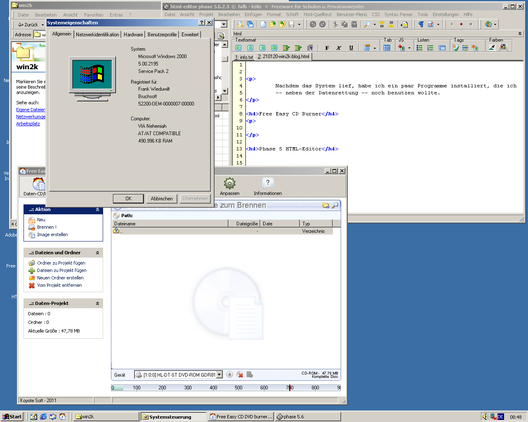528x422 pixels.
Task: Click the help question-mark button in Systemeigenschaften title bar
Action: (201, 23)
